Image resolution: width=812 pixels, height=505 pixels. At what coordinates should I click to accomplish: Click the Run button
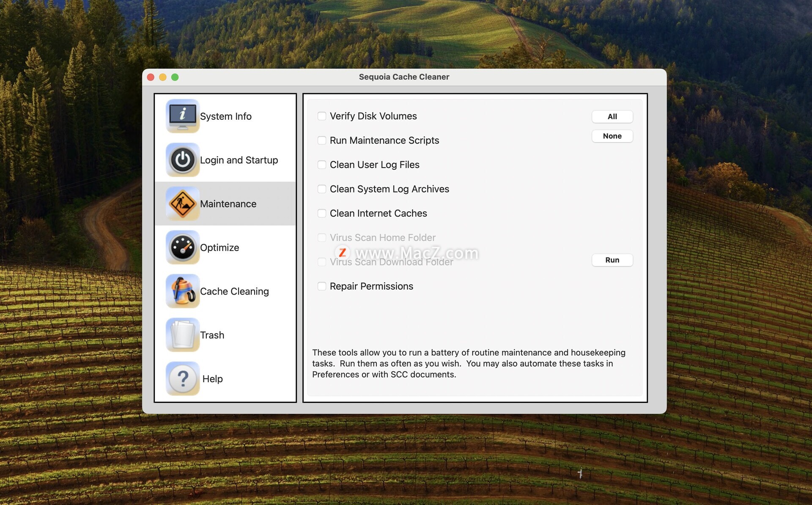(612, 260)
